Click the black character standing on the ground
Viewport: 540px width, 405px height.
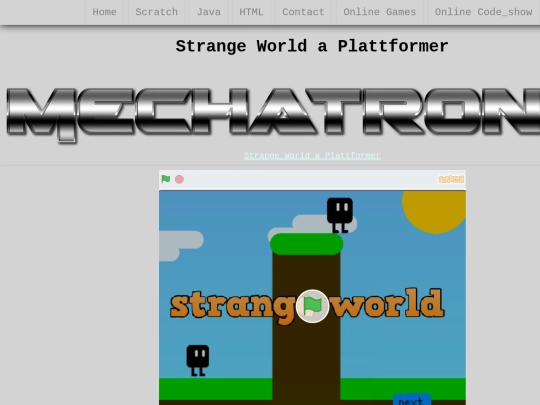198,360
